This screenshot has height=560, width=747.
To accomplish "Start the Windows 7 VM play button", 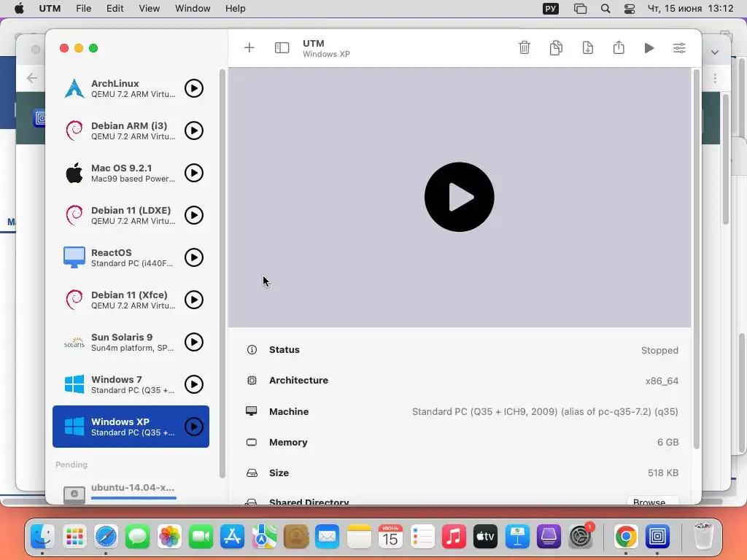I will pyautogui.click(x=194, y=384).
